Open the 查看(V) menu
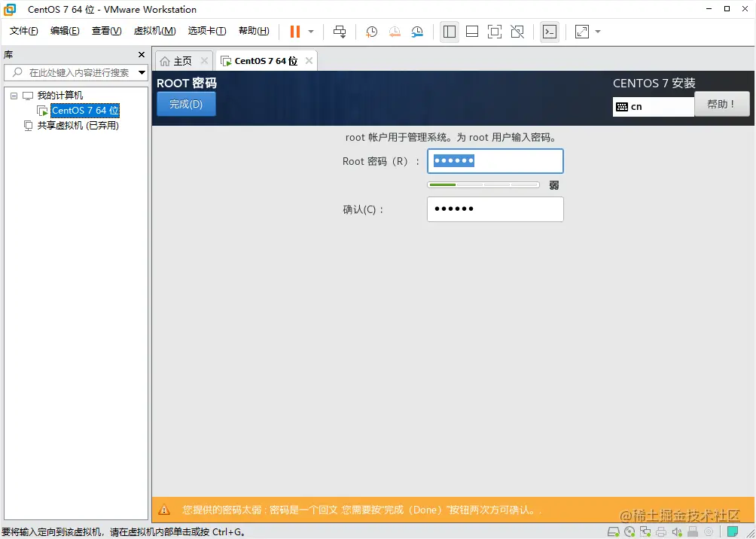 (107, 31)
